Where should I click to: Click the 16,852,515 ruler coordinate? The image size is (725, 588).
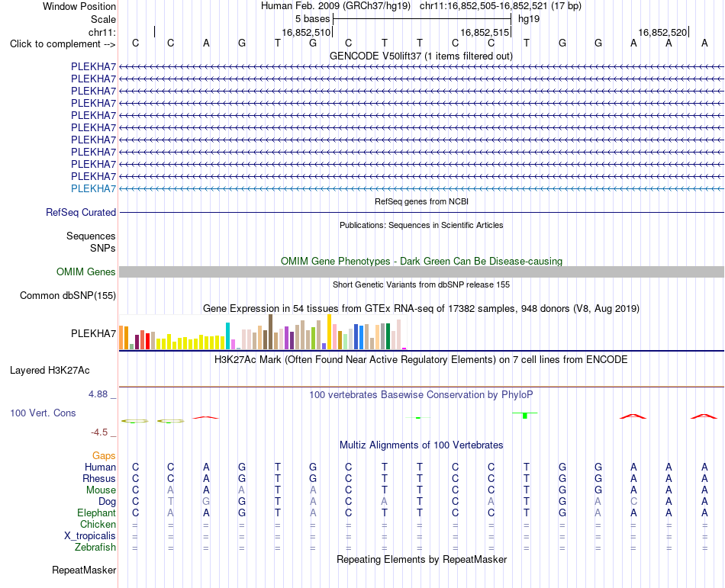(485, 32)
